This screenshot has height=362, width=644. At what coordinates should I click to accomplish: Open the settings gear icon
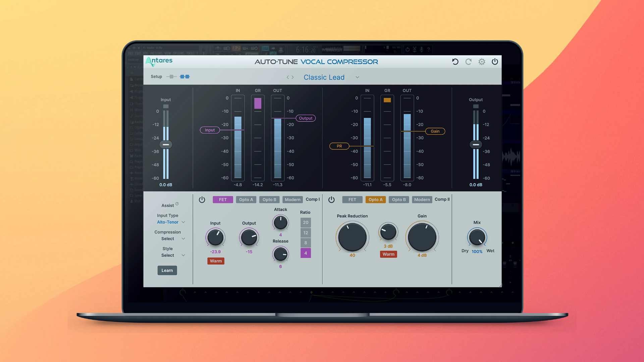(x=482, y=62)
